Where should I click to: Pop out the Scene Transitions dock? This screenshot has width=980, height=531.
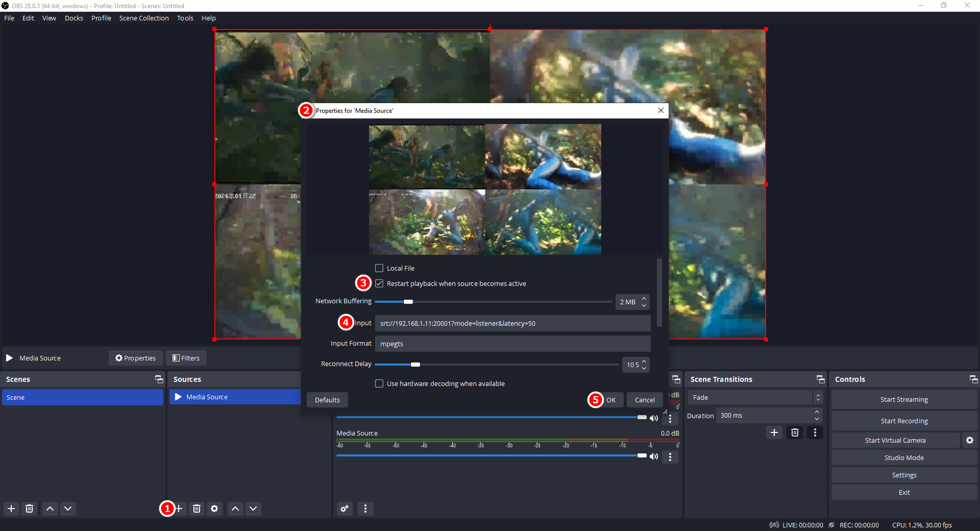pos(821,379)
